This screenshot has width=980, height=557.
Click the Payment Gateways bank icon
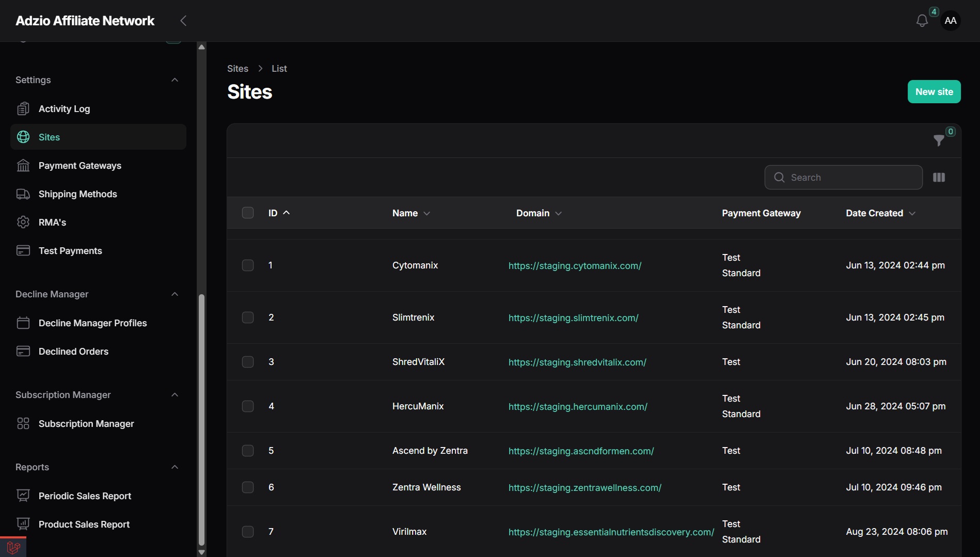tap(23, 166)
